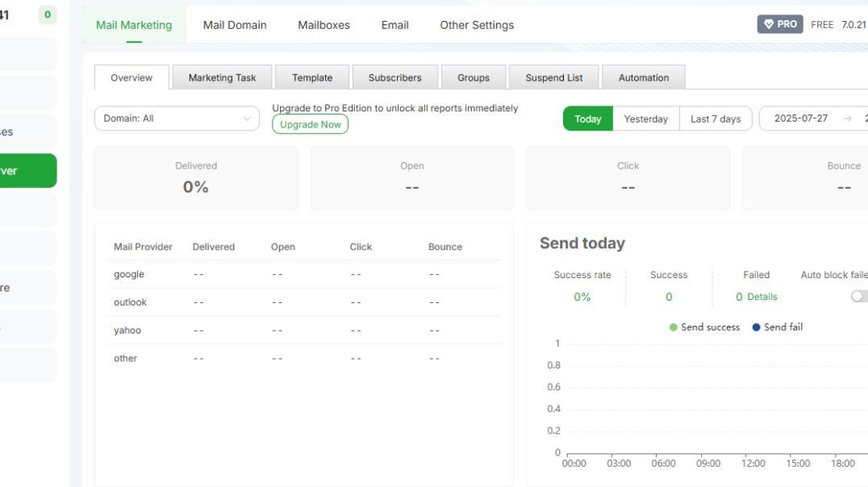The width and height of the screenshot is (868, 487).
Task: Switch to the Marketing Task tab
Action: 222,77
